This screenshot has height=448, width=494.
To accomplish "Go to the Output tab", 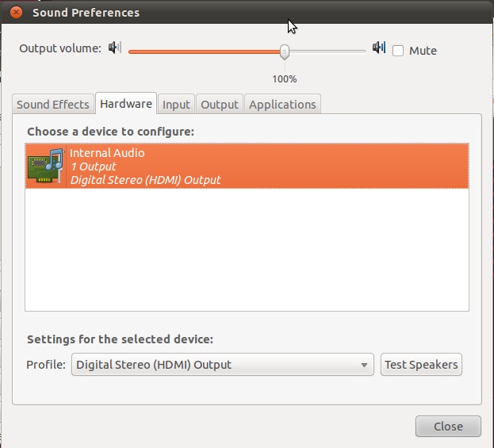I will [x=220, y=105].
